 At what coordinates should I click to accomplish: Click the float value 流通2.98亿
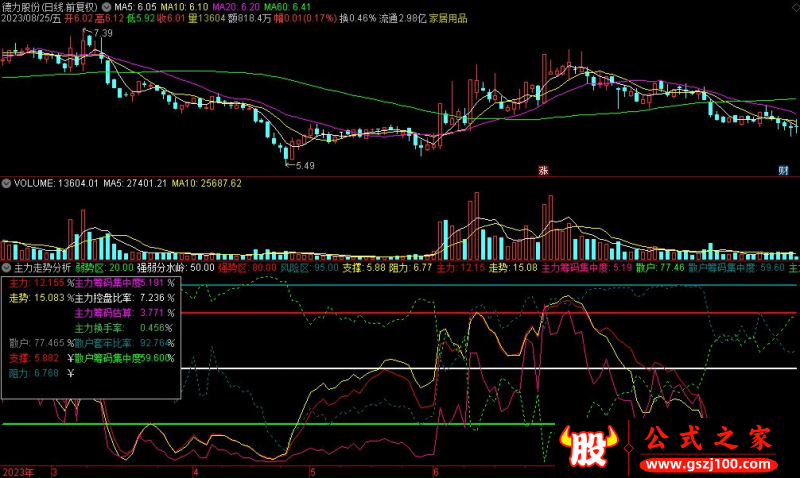[403, 19]
